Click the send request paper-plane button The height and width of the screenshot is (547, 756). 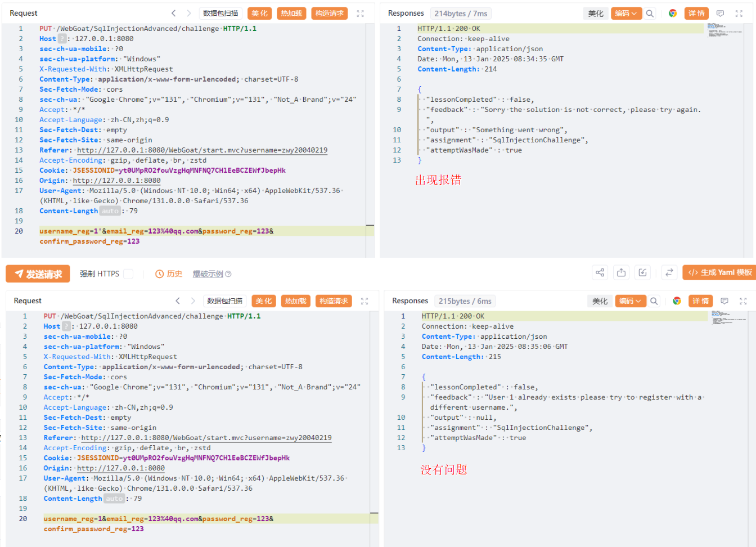38,274
